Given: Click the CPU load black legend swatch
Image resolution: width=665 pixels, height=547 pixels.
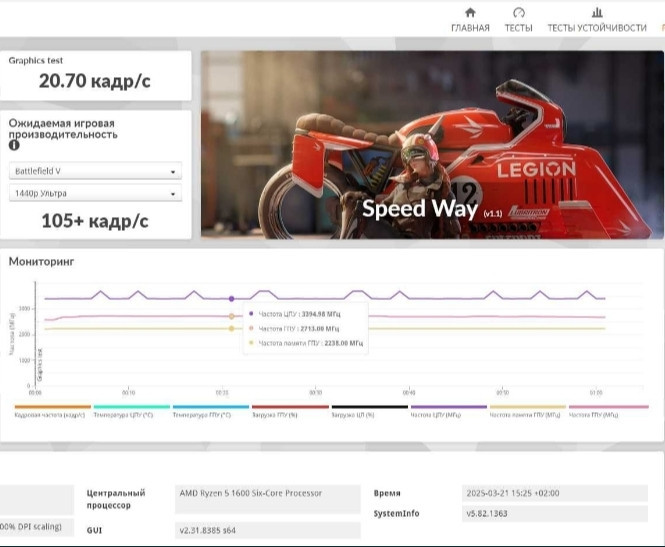Looking at the screenshot, I should click(369, 407).
